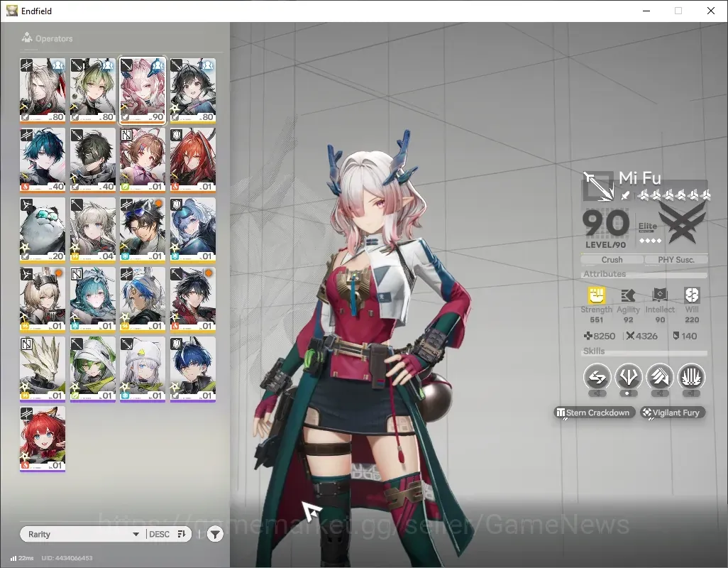Select the panda level 20 operator card
728x568 pixels.
click(x=43, y=230)
